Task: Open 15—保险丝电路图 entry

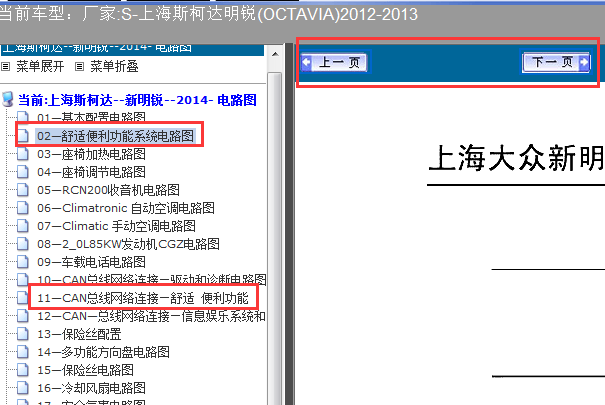Action: point(85,370)
